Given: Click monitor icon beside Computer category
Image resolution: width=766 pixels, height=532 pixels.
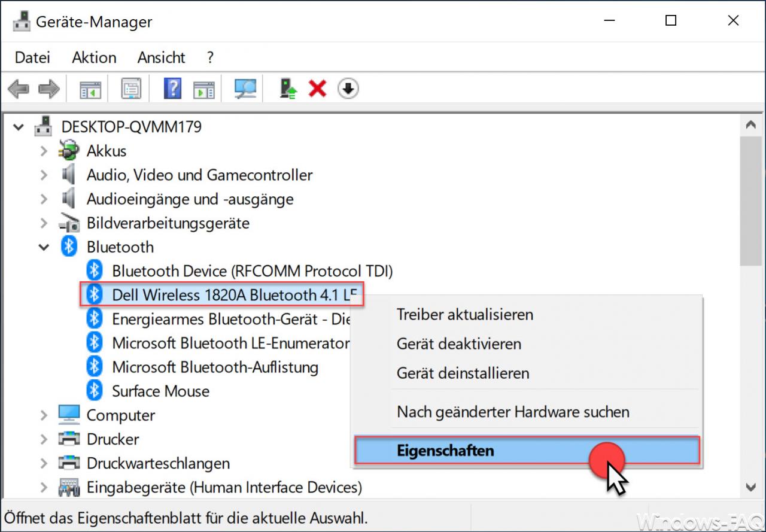Looking at the screenshot, I should pyautogui.click(x=69, y=415).
